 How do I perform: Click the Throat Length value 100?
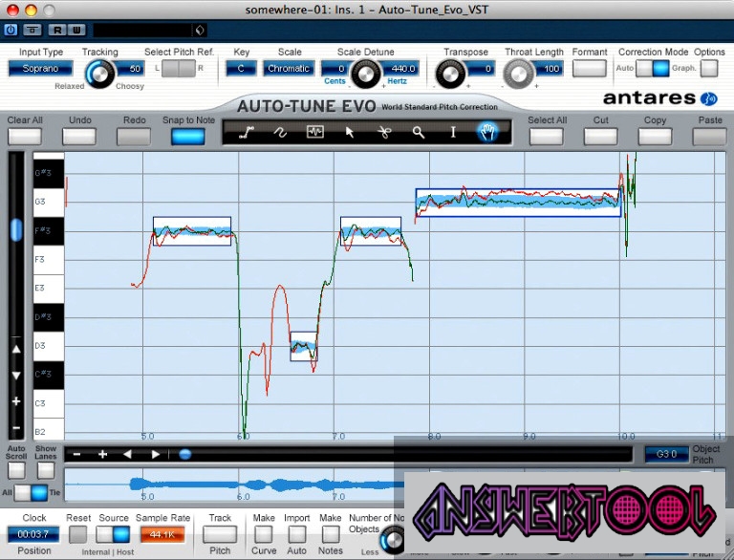[x=548, y=69]
